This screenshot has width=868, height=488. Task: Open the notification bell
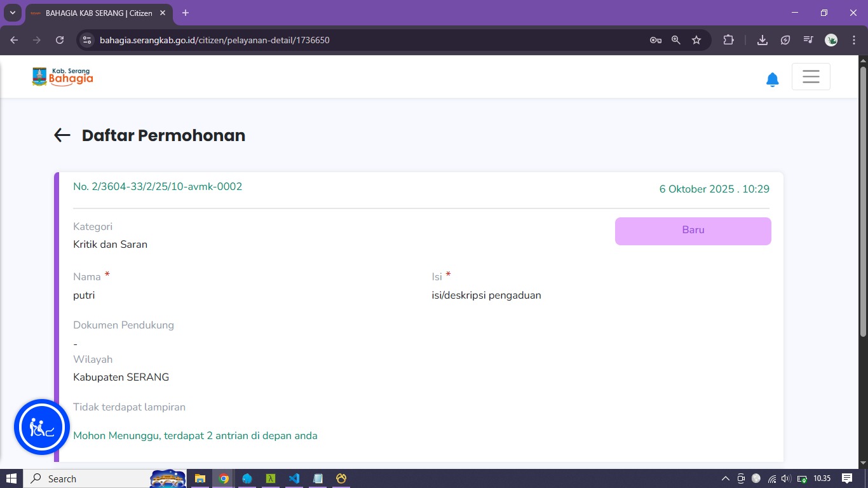(x=772, y=79)
